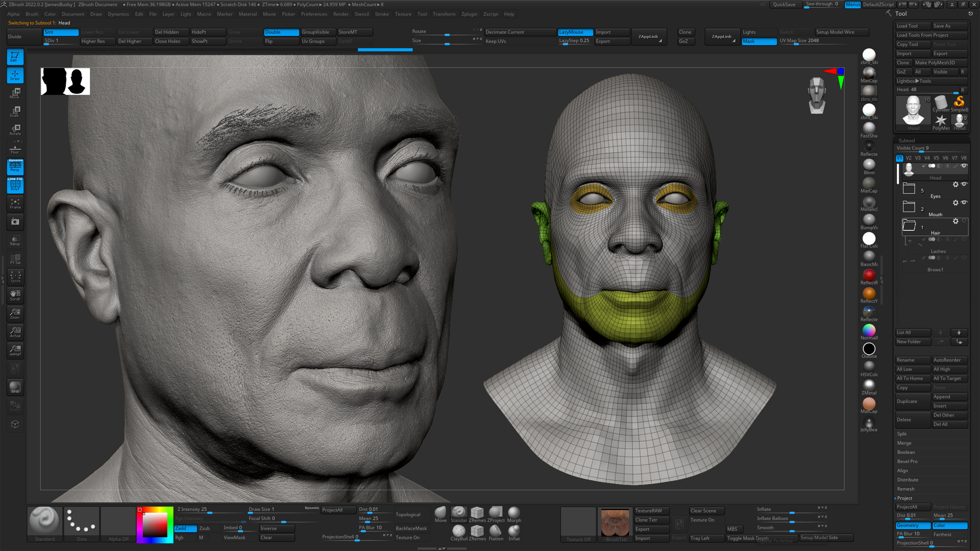
Task: Enable the Frame view mode
Action: [x=15, y=204]
